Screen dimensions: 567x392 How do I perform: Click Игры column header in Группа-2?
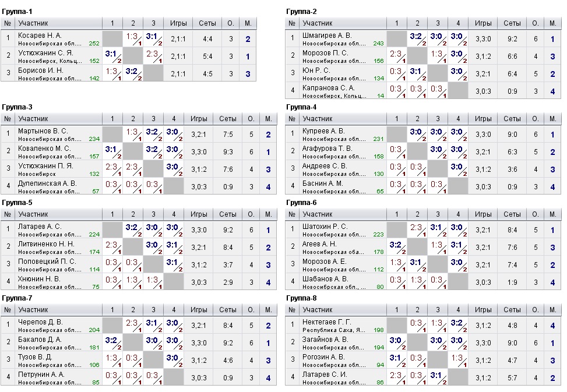(483, 23)
